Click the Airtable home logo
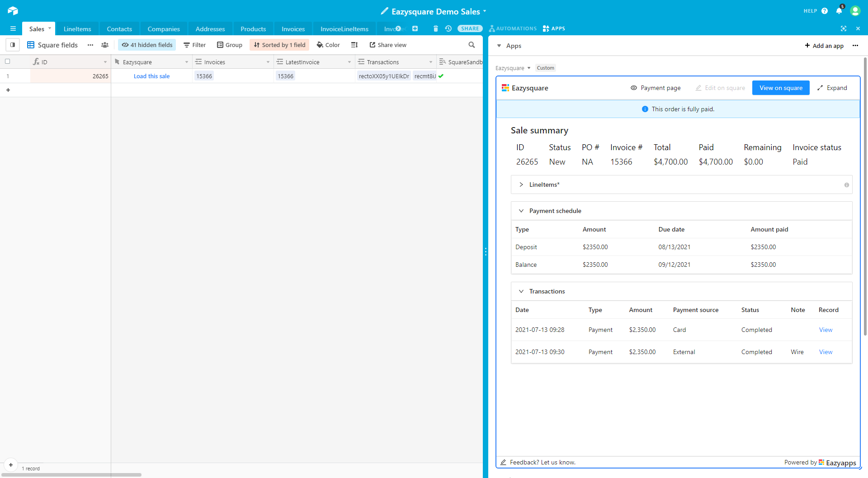Screen dimensions: 868x478 [x=13, y=10]
